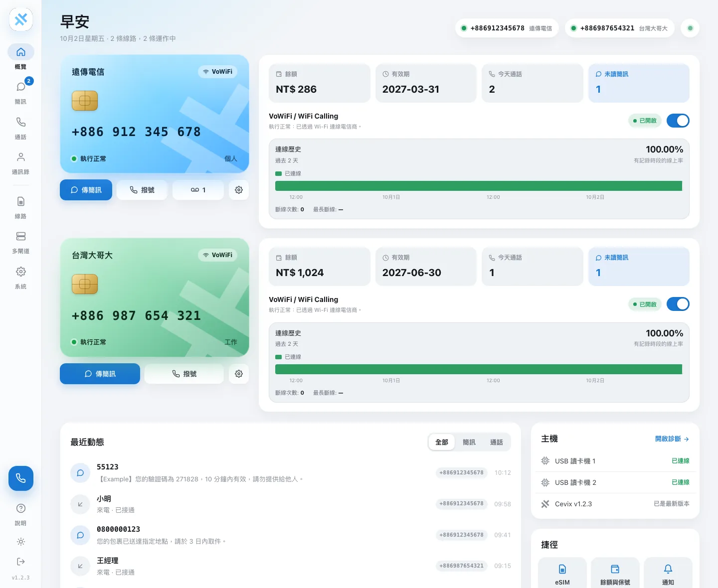Open 小明 incoming call entry
This screenshot has width=718, height=588.
291,504
